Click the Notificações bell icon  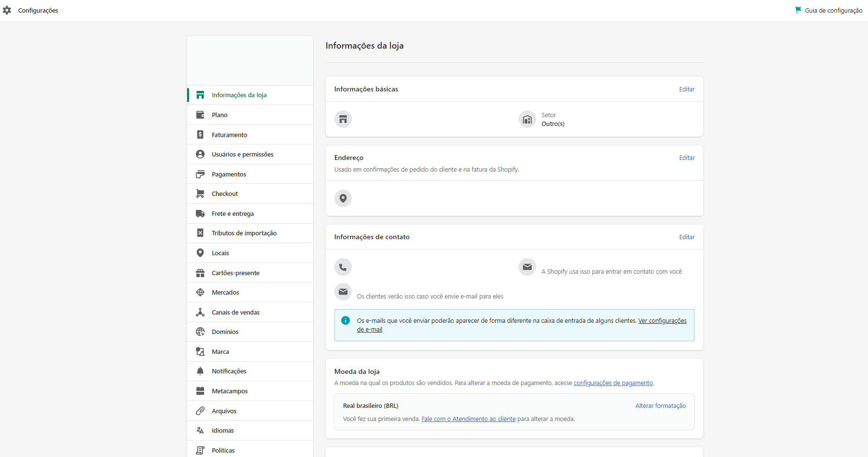click(x=200, y=370)
